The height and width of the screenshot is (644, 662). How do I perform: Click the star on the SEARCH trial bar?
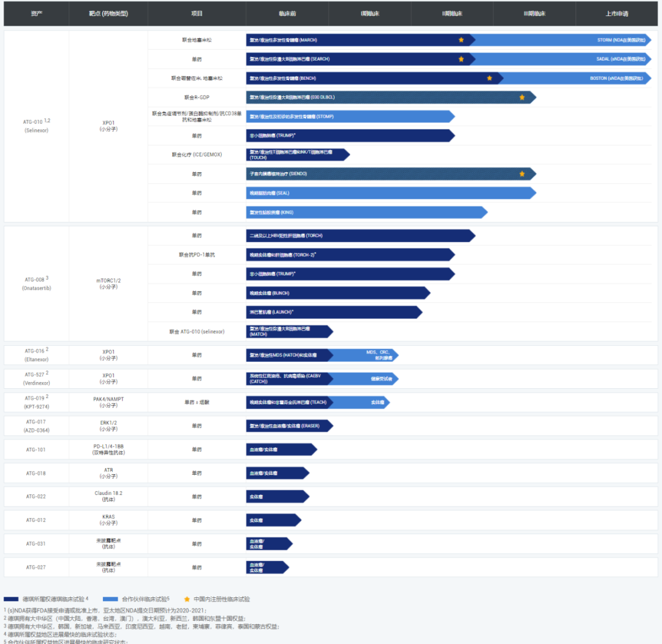point(461,59)
